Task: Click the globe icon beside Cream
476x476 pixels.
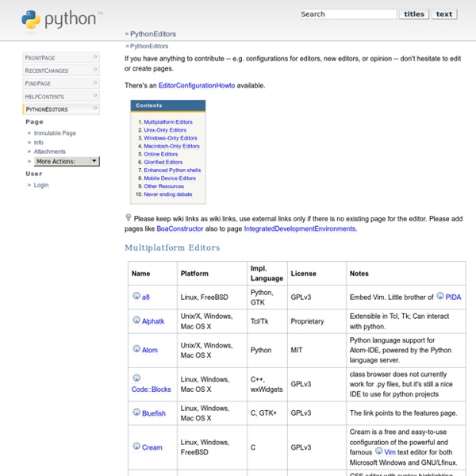Action: coord(136,446)
